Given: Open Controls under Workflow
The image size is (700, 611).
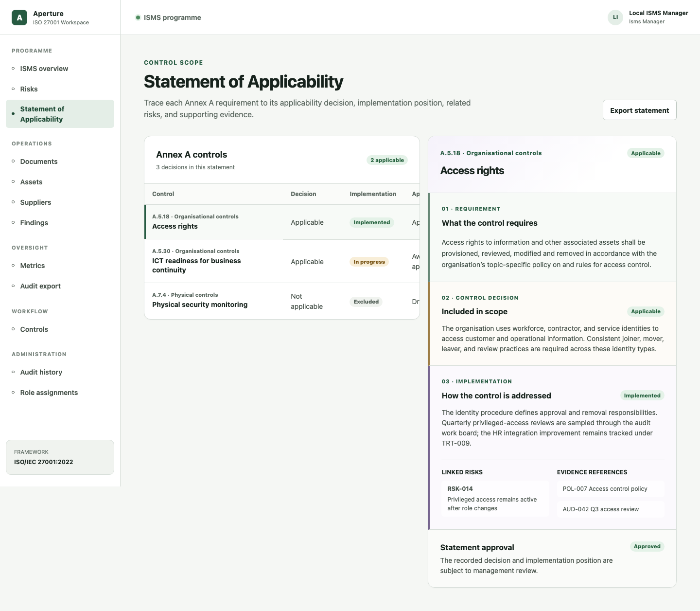Looking at the screenshot, I should pos(60,329).
